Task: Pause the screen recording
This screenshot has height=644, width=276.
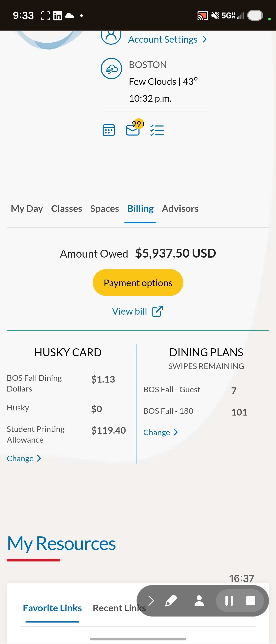Action: click(x=229, y=601)
